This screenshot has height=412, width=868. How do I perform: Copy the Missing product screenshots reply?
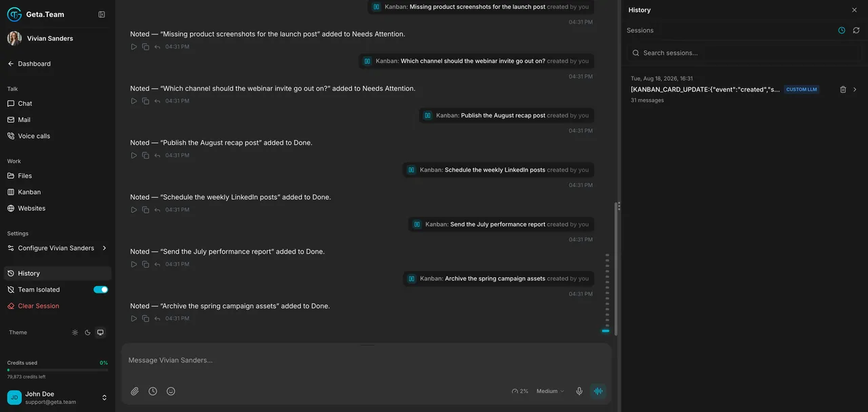[145, 47]
